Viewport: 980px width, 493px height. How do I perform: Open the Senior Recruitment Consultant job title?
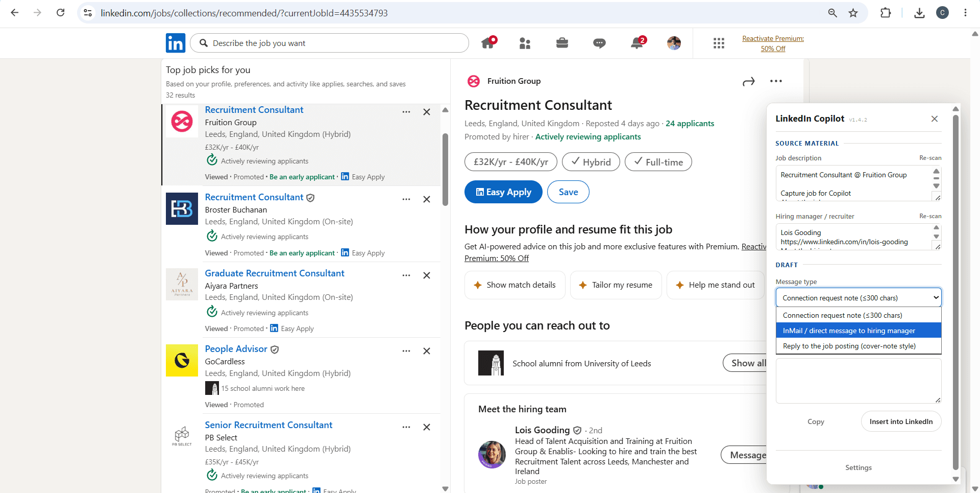(268, 425)
